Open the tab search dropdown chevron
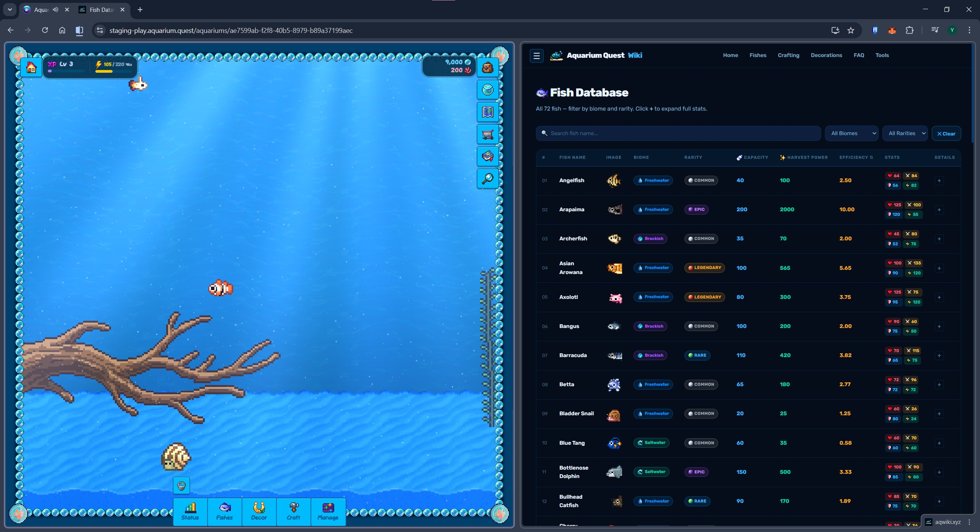980x532 pixels. [10, 10]
